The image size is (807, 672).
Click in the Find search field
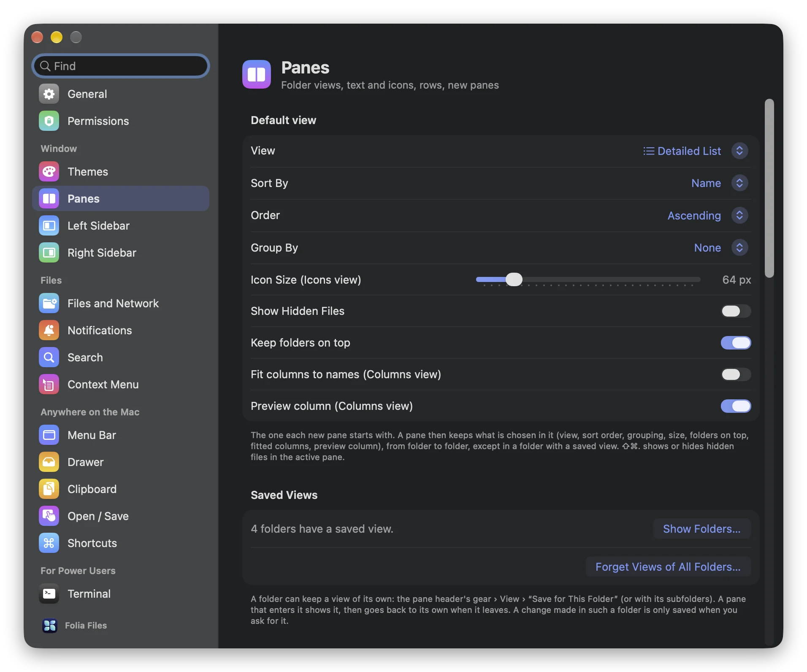coord(121,66)
